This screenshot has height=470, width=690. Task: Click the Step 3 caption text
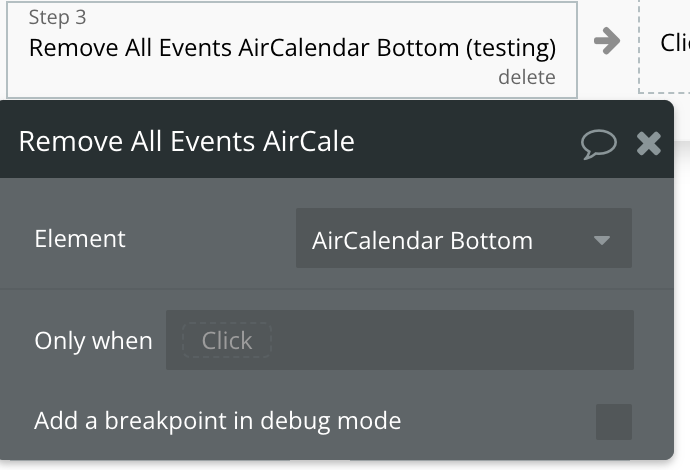[57, 17]
